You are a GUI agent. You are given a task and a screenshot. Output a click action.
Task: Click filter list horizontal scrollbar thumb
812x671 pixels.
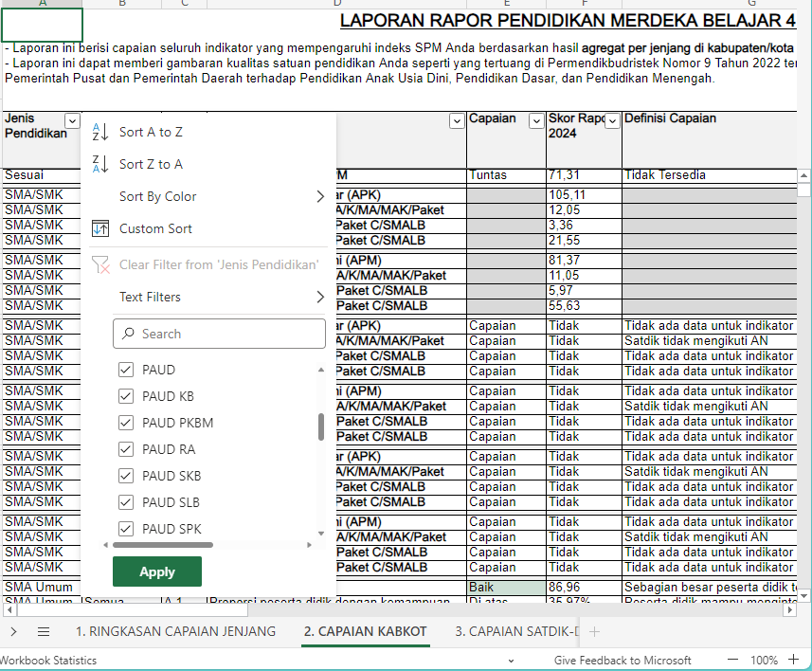point(163,545)
